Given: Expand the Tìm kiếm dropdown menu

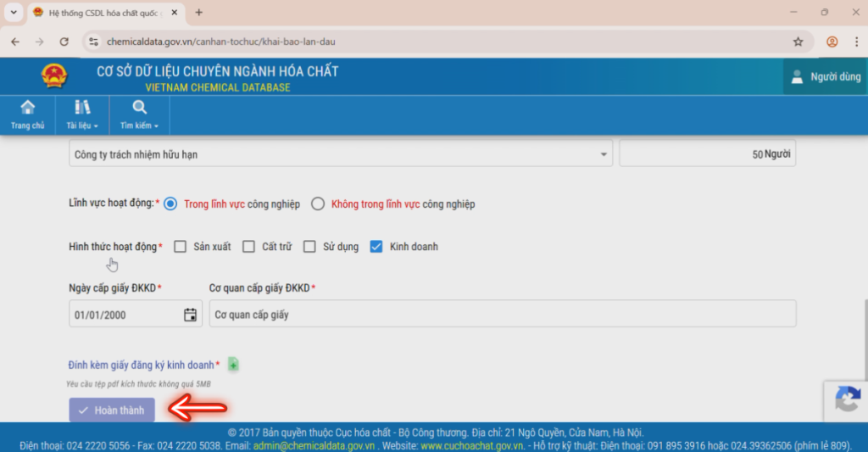Looking at the screenshot, I should click(x=139, y=115).
